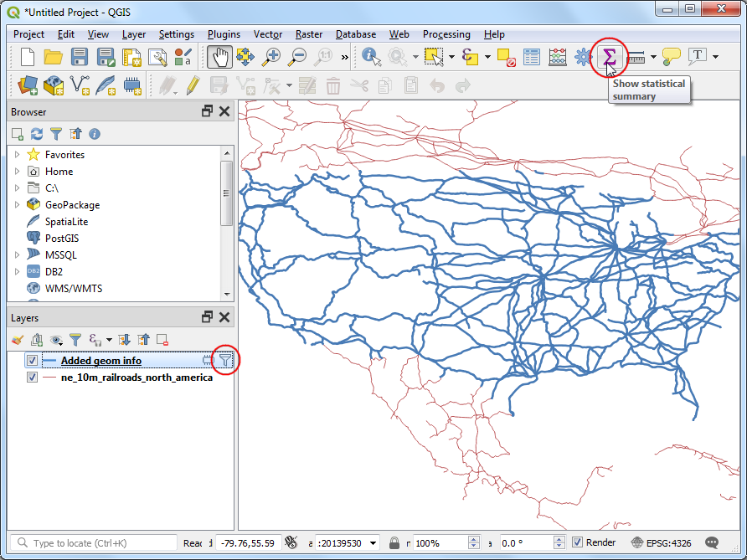Click the Show statistical summary sigma icon
747x560 pixels.
609,57
